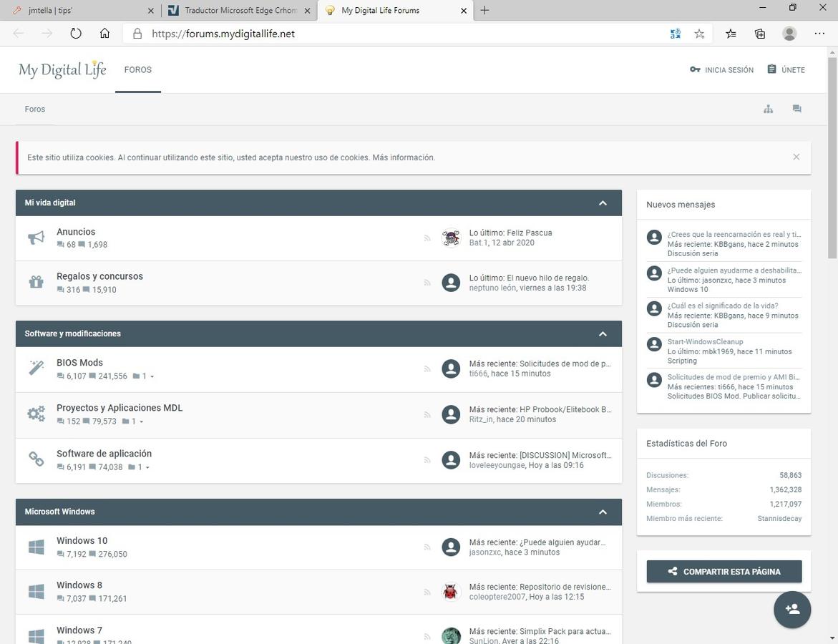
Task: Open the Start-WindowsCleanup new message
Action: coord(705,341)
